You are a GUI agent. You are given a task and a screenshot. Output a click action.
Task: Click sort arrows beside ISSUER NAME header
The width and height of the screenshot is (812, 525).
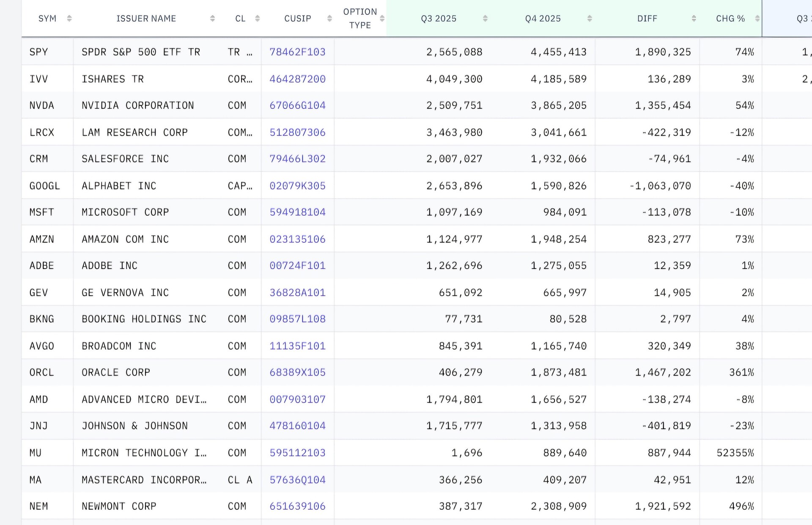point(212,19)
